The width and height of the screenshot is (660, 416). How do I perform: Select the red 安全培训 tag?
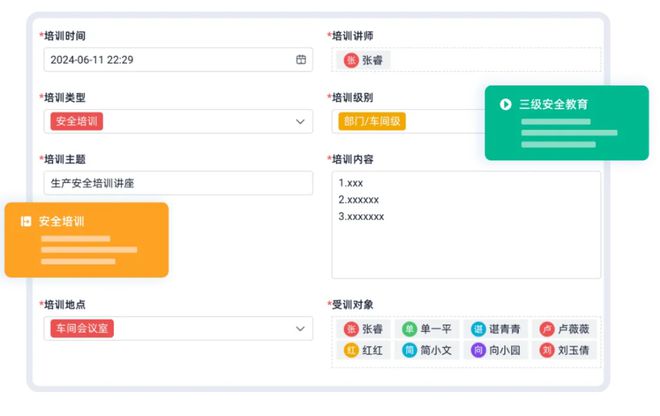[x=77, y=121]
